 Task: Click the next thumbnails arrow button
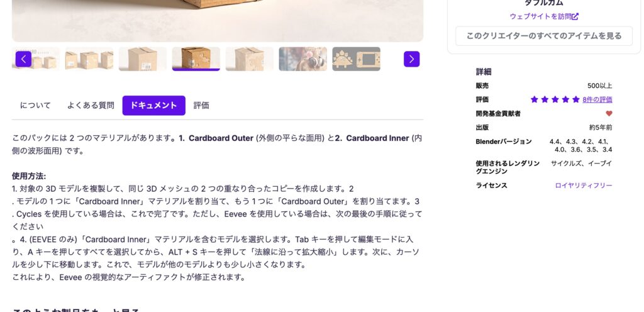coord(411,59)
